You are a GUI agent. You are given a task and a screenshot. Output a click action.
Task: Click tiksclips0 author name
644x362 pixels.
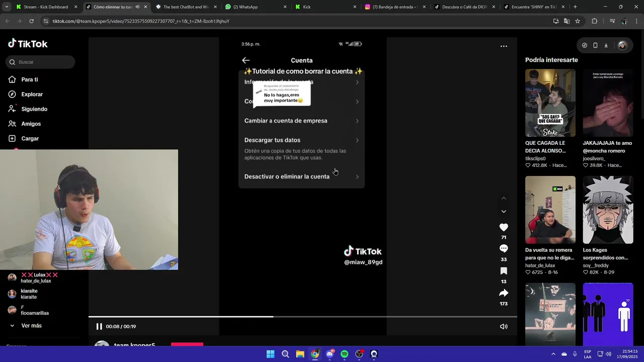tap(535, 158)
